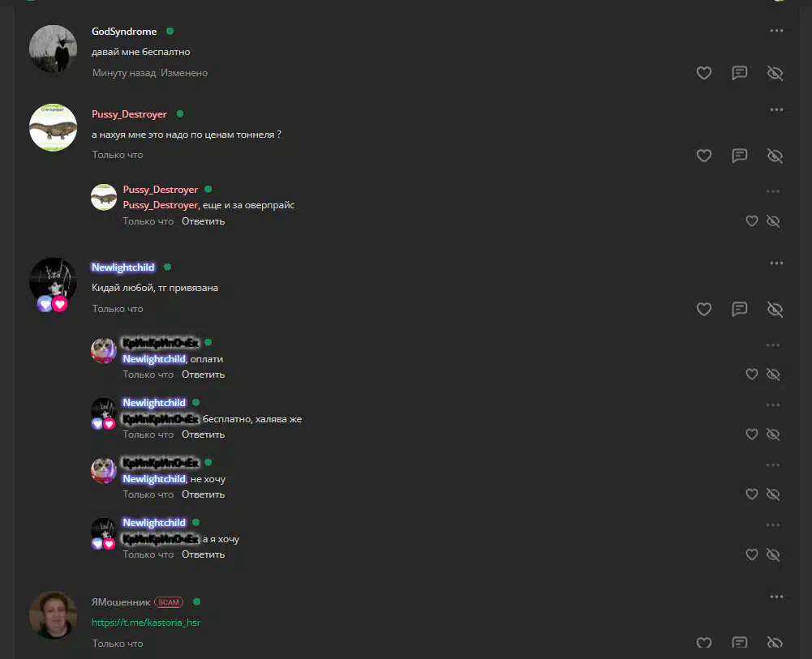Hide the "еще и за оверпрайс" reply
Screen dimensions: 812x659
tap(773, 221)
